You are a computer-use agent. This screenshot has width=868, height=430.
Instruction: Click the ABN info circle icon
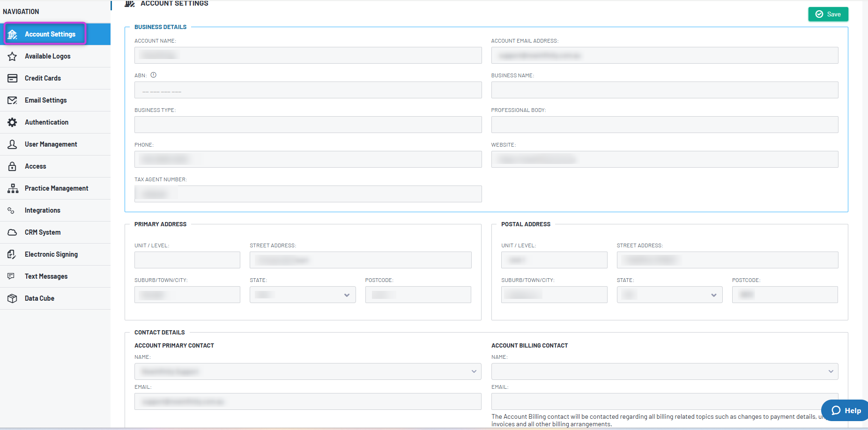tap(153, 75)
